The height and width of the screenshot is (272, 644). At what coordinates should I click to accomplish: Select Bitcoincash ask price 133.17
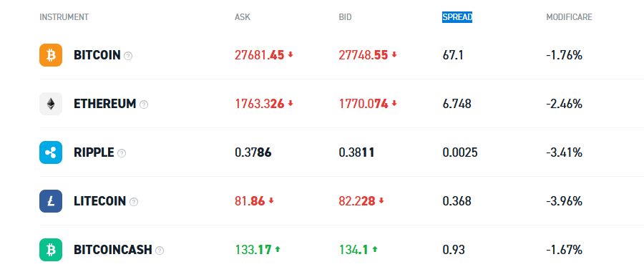(x=253, y=250)
